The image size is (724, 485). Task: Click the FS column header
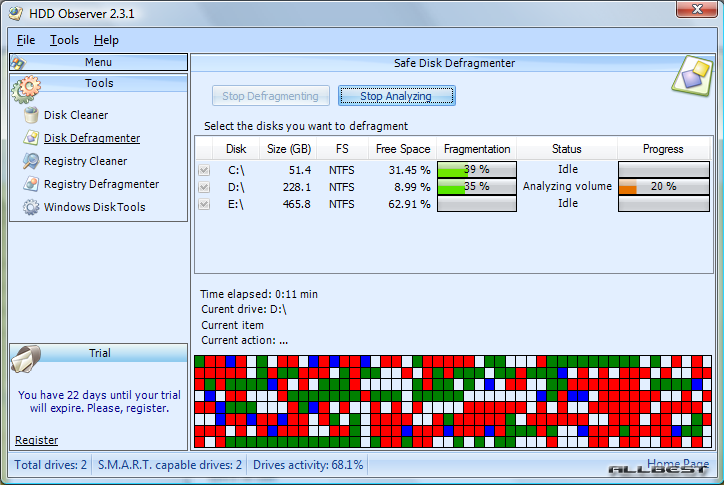click(x=342, y=149)
